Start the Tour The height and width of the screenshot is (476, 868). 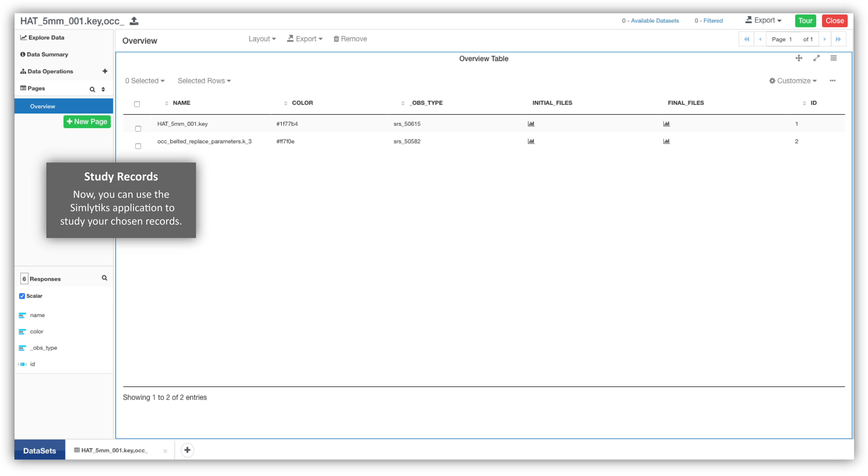pyautogui.click(x=805, y=21)
